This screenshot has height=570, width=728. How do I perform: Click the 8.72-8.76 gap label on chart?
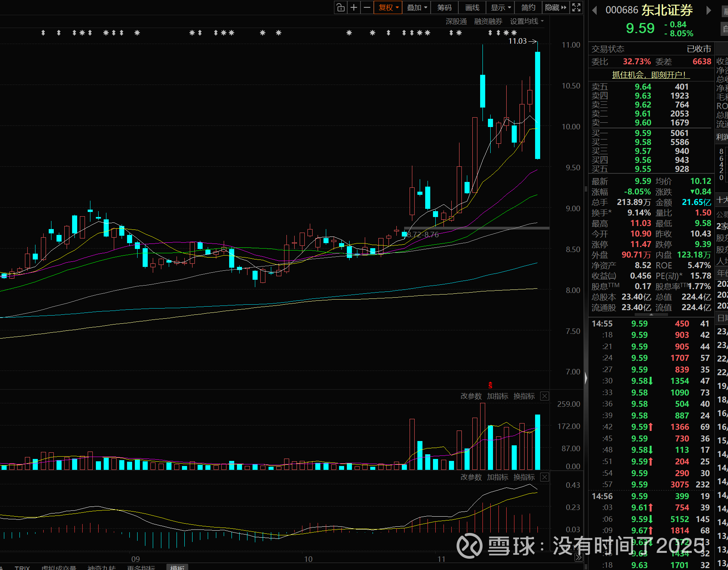pyautogui.click(x=423, y=235)
